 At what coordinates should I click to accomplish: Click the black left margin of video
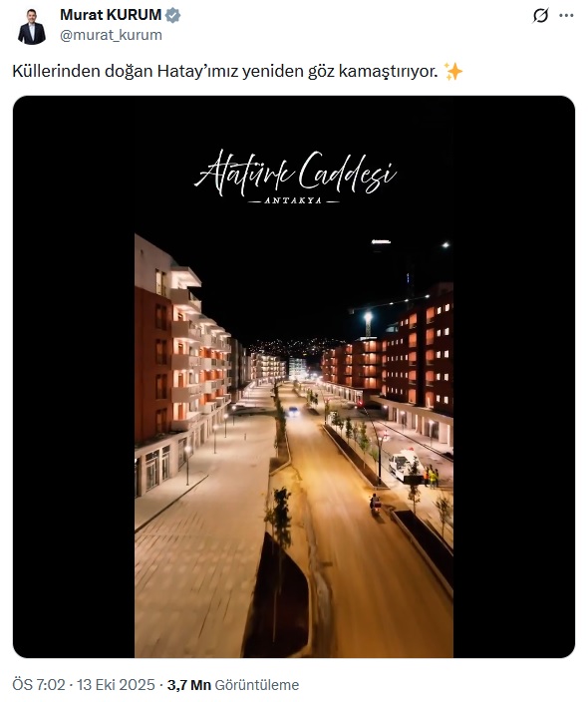74,377
